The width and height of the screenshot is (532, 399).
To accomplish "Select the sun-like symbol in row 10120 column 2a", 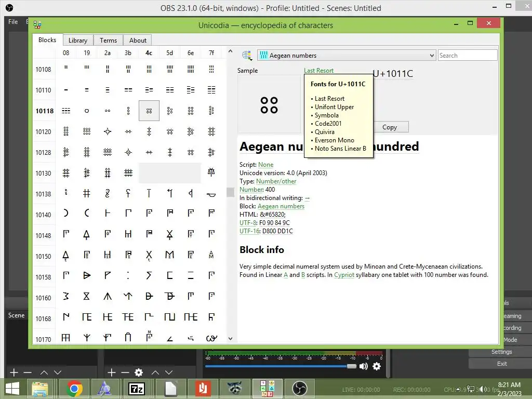I will tap(108, 131).
